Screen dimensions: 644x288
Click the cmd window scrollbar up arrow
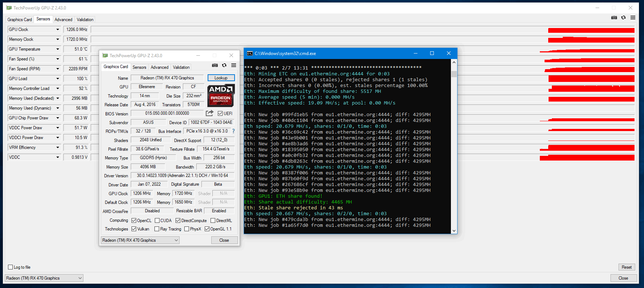click(454, 62)
